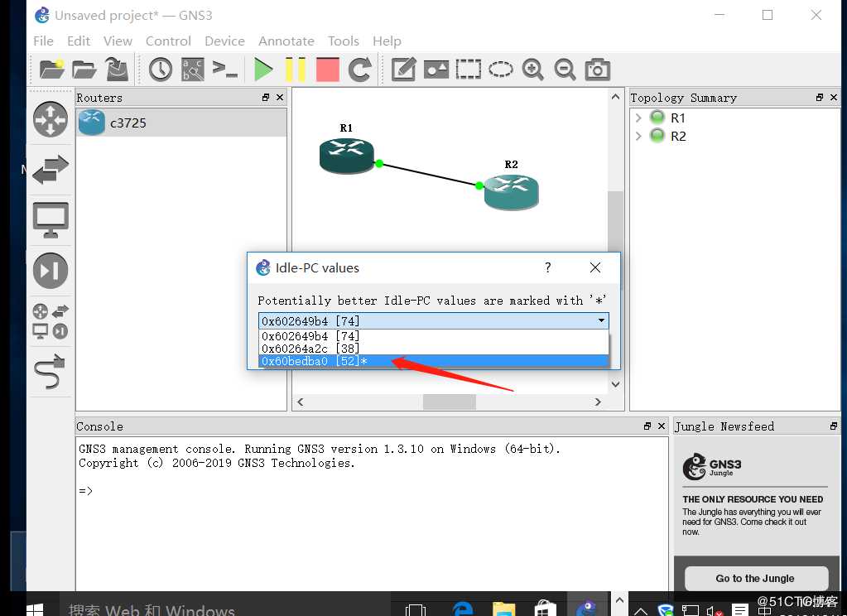Image resolution: width=847 pixels, height=616 pixels.
Task: Close the Topology Summary panel
Action: point(834,97)
